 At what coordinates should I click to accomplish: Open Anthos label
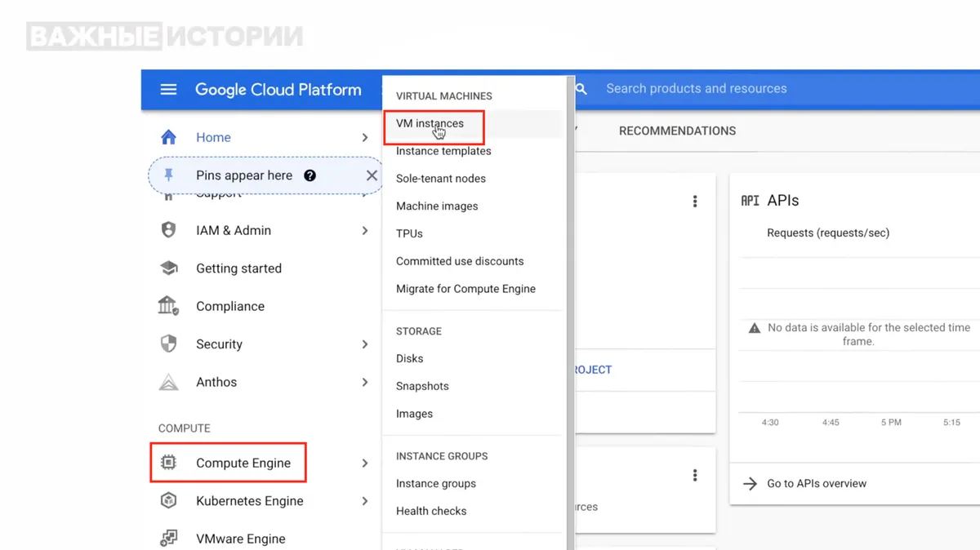click(216, 382)
